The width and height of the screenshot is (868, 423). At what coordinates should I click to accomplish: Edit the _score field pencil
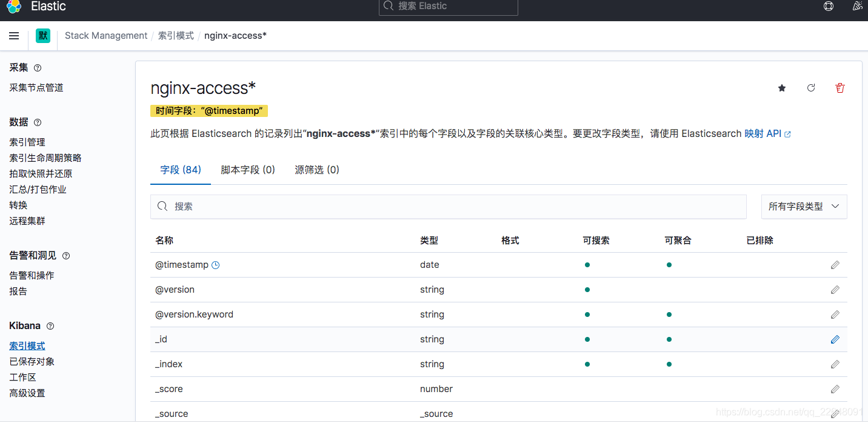tap(835, 389)
